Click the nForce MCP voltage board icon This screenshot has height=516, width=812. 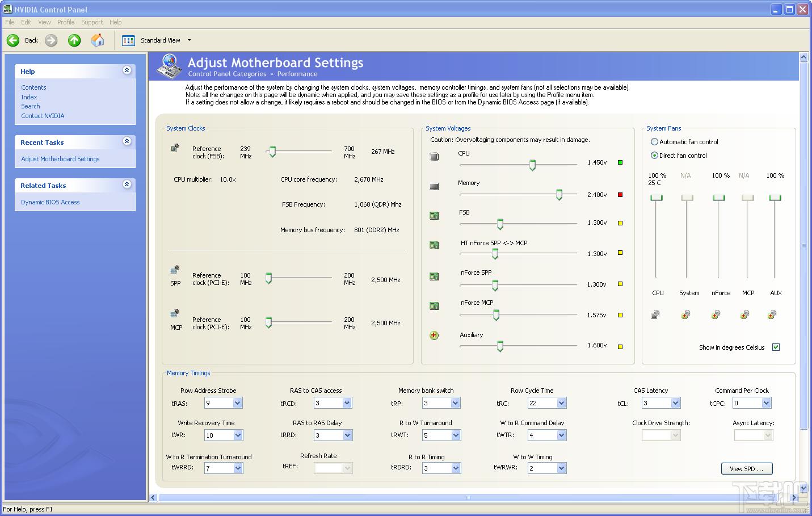point(434,306)
